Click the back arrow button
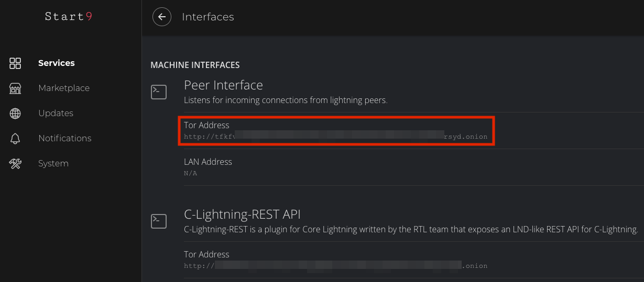 pos(162,17)
